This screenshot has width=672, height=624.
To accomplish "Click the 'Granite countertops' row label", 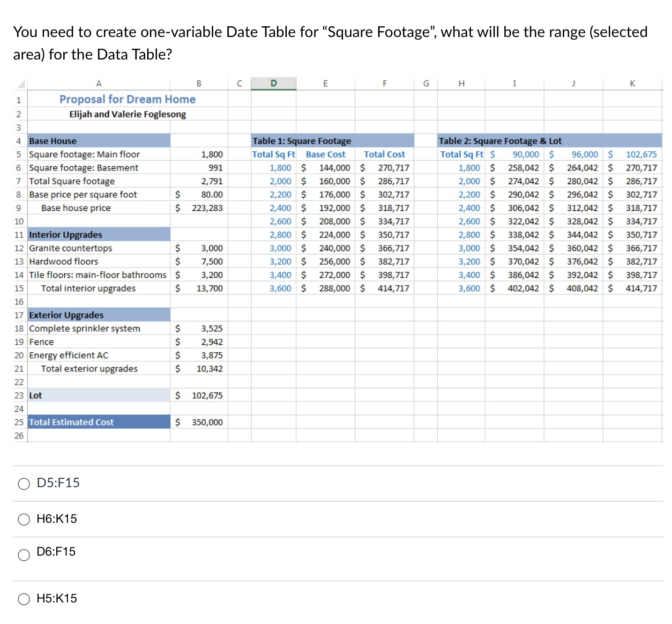I will 71,248.
